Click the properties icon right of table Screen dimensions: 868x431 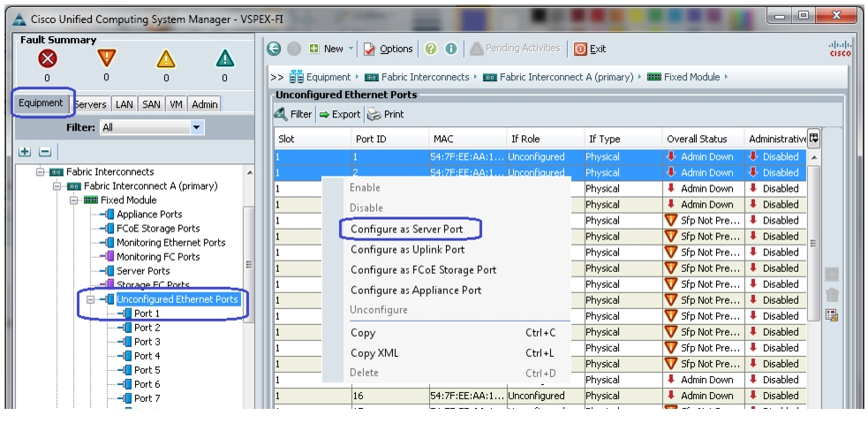[x=832, y=315]
